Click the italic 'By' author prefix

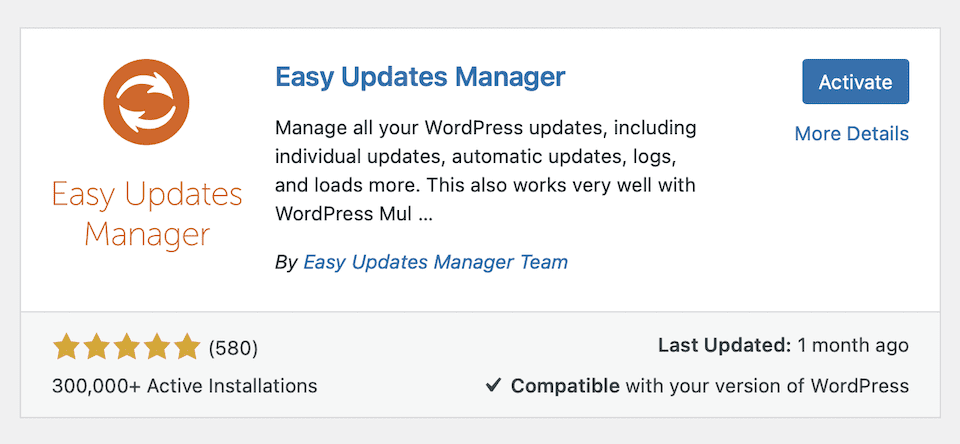[286, 262]
